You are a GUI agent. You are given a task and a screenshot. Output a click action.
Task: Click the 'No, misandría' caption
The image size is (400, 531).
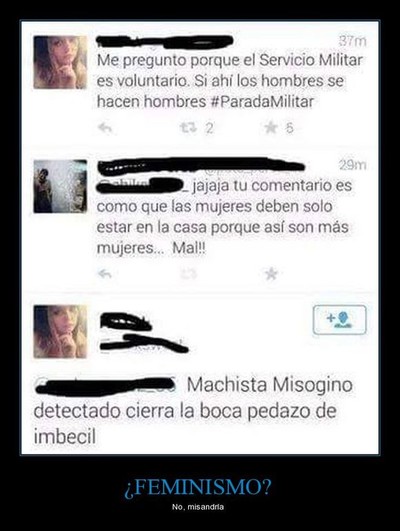tap(198, 507)
